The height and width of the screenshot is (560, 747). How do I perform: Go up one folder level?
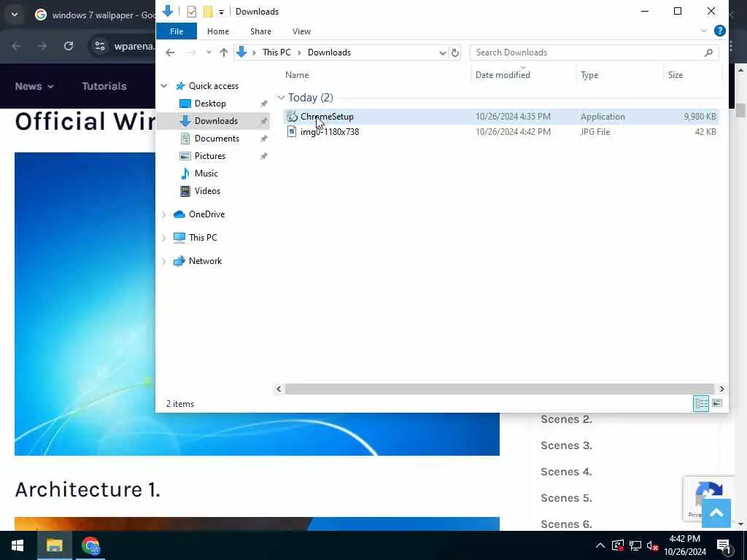pos(223,52)
